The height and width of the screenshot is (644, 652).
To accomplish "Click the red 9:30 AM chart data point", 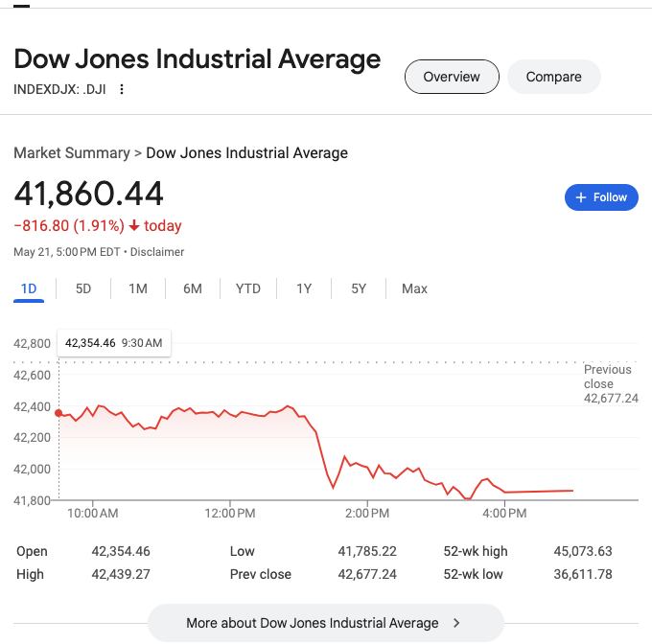I will pyautogui.click(x=58, y=413).
